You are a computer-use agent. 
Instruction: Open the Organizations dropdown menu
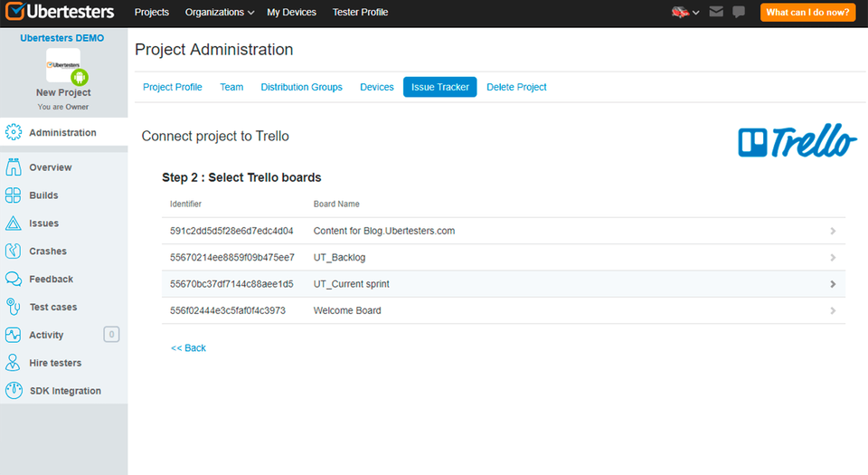219,13
